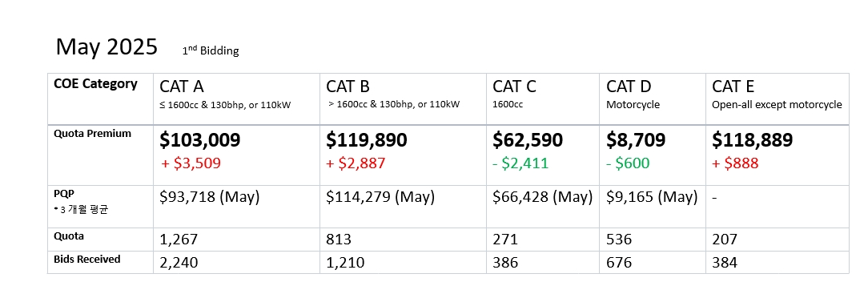The image size is (868, 298).
Task: Select the CAT A column header
Action: pos(236,99)
